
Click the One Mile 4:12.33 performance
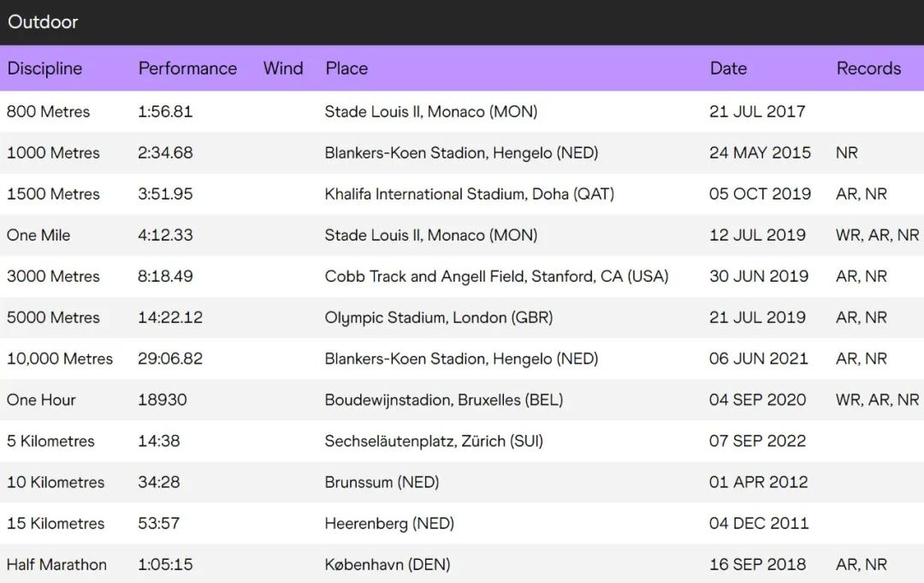coord(165,235)
